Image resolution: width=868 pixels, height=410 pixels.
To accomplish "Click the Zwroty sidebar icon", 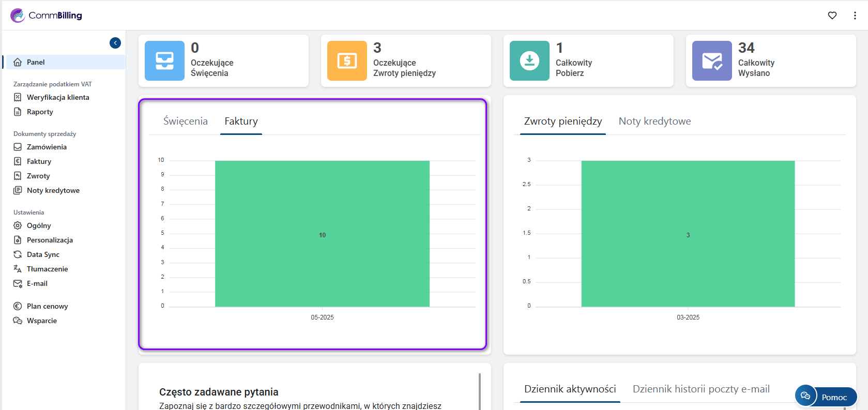I will 18,176.
